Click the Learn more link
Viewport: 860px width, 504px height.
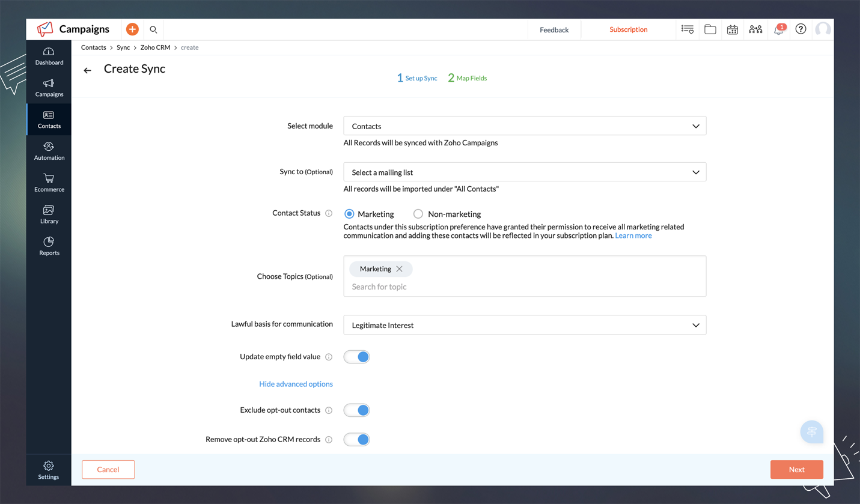point(633,235)
